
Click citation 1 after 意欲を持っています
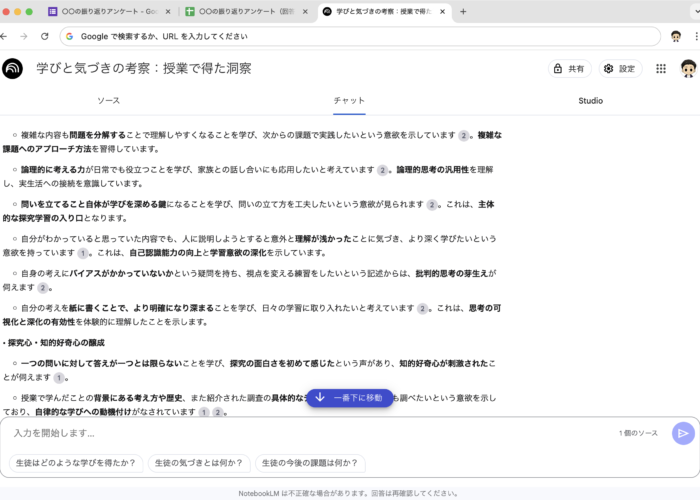coord(83,253)
